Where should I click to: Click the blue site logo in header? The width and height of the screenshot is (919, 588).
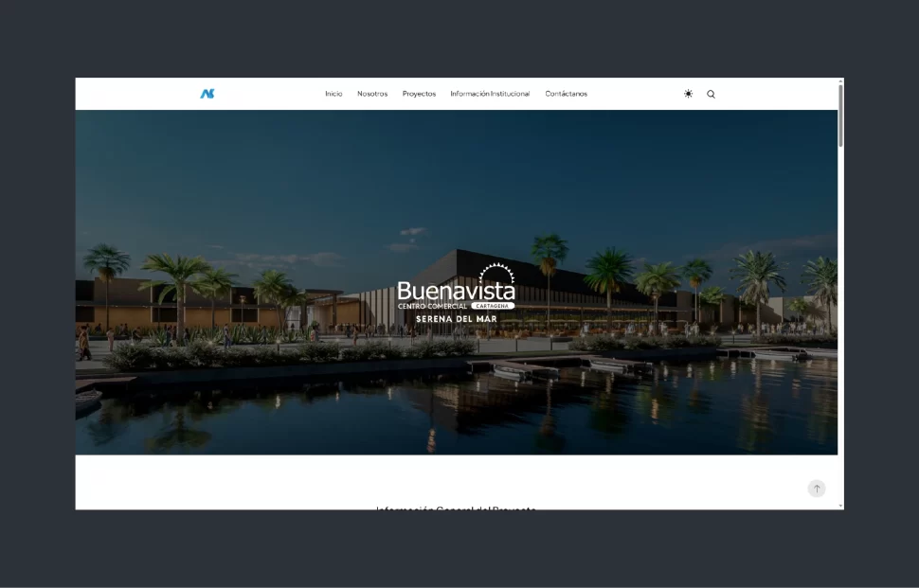point(207,94)
